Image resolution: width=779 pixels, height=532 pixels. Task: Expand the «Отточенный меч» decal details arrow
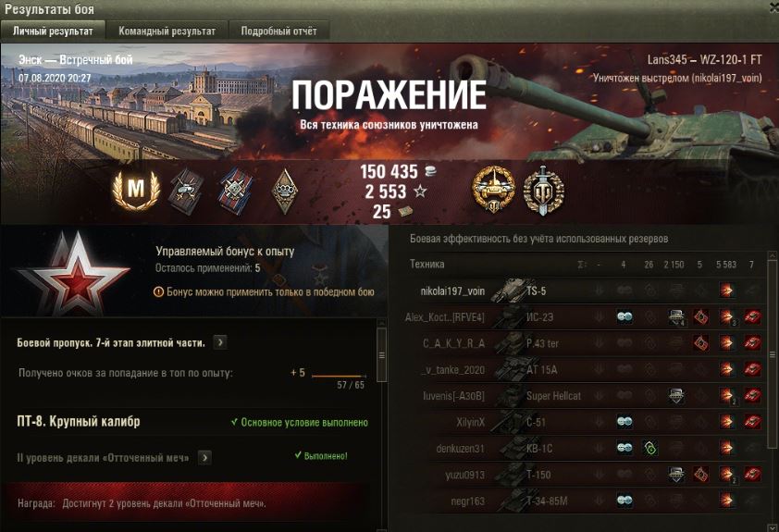coord(204,457)
